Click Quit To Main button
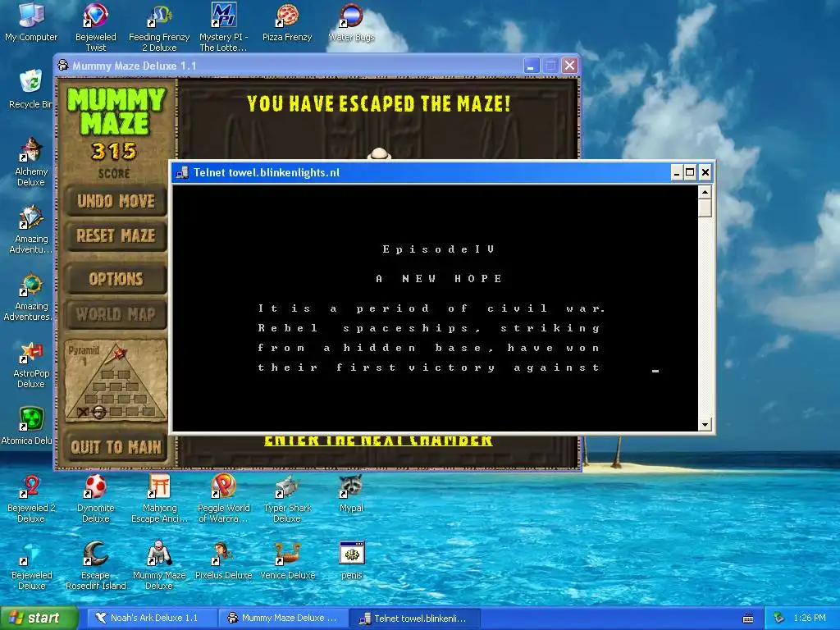This screenshot has height=630, width=840. [116, 447]
